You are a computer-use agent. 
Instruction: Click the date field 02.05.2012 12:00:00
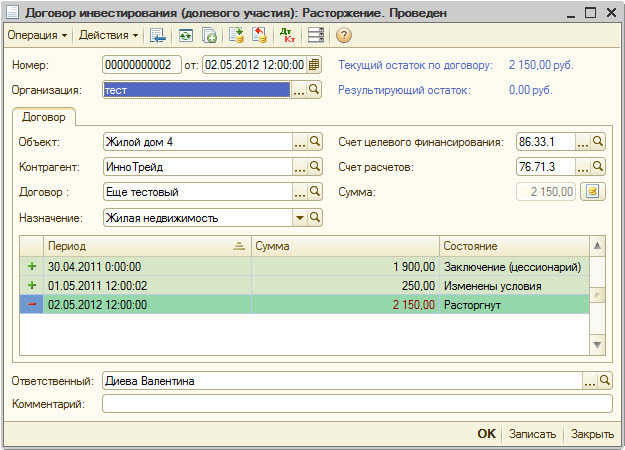(254, 65)
